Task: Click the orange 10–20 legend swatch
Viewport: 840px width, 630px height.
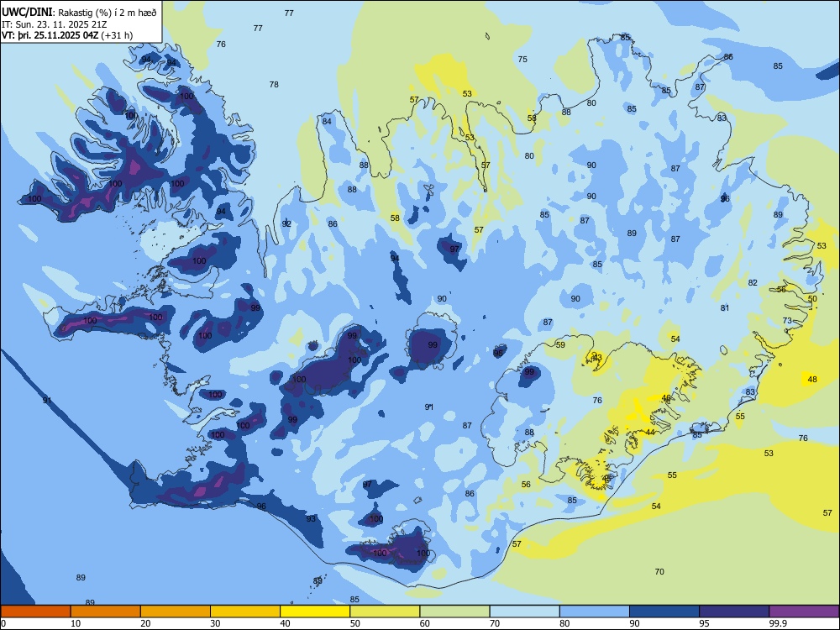Action: (106, 612)
